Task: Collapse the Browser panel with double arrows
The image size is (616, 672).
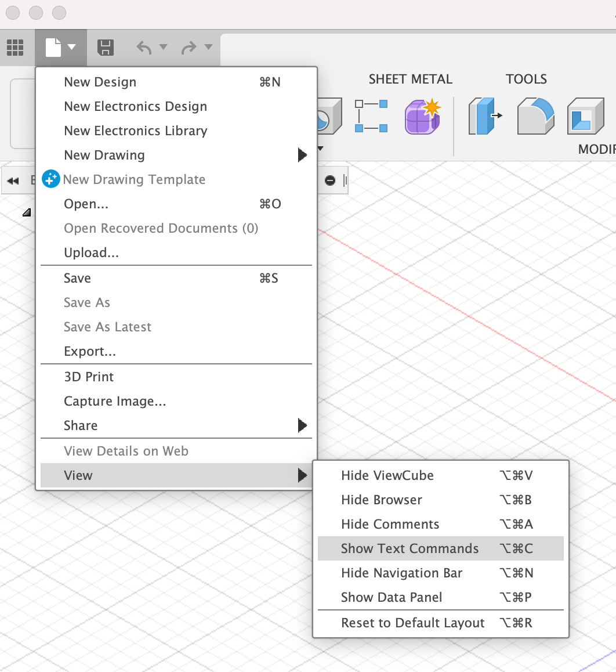Action: 13,180
